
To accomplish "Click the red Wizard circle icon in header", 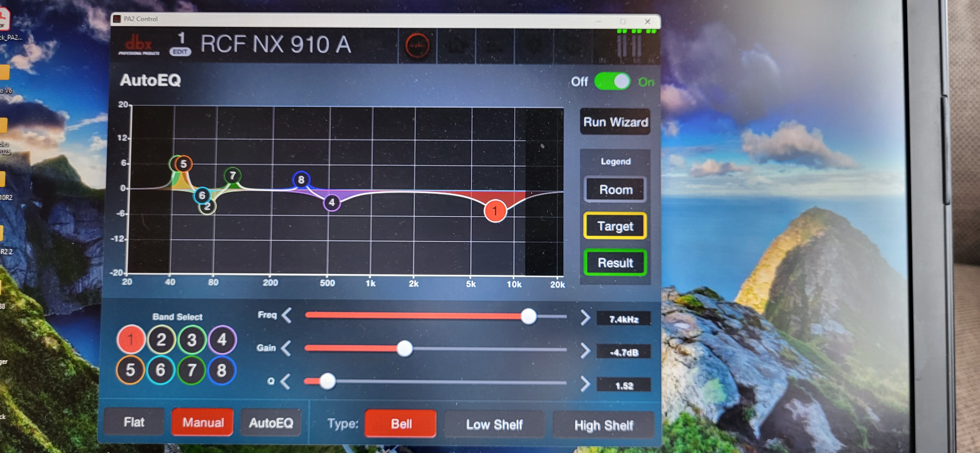I will point(417,45).
